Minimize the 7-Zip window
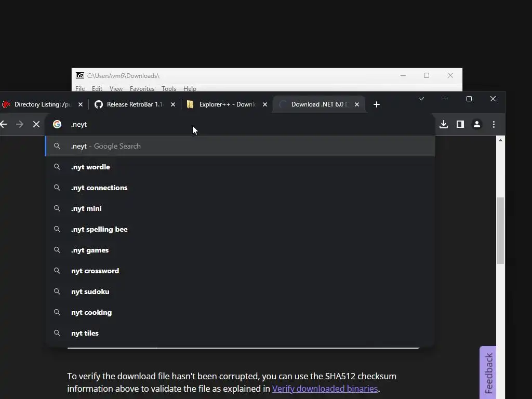Viewport: 532px width, 399px height. [x=403, y=75]
